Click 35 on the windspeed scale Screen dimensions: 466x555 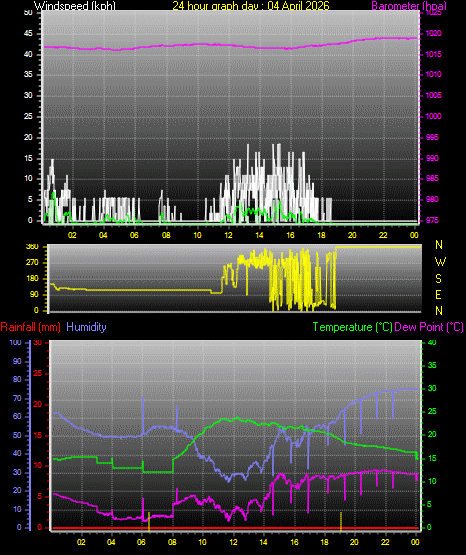point(28,74)
